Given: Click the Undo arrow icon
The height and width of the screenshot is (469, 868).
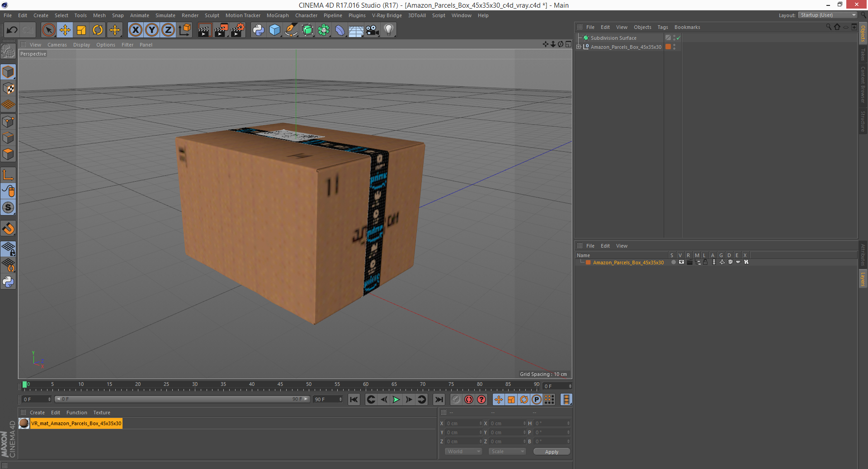Looking at the screenshot, I should pos(12,30).
